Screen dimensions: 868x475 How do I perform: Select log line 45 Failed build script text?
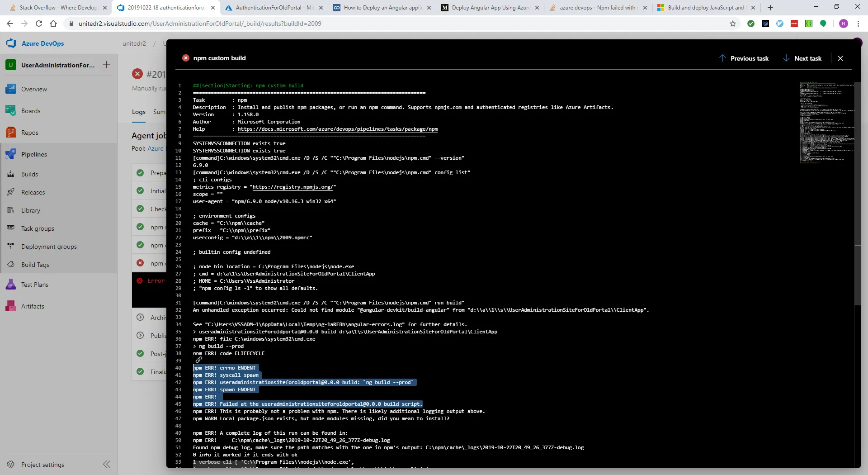point(307,404)
